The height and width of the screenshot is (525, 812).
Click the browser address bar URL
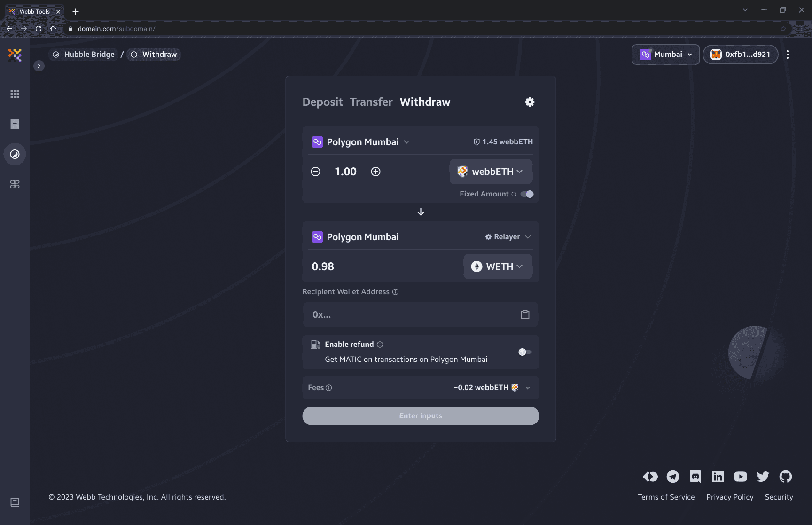[117, 29]
